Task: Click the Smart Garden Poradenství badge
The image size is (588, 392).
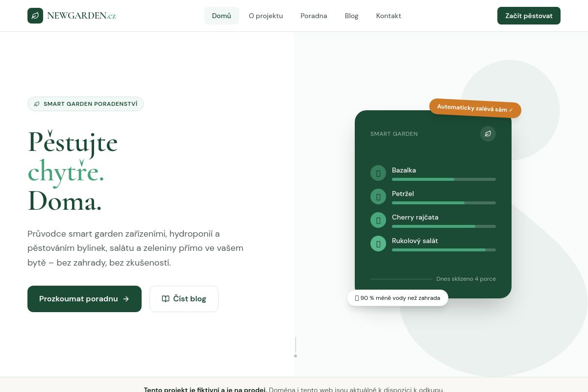Action: 86,104
